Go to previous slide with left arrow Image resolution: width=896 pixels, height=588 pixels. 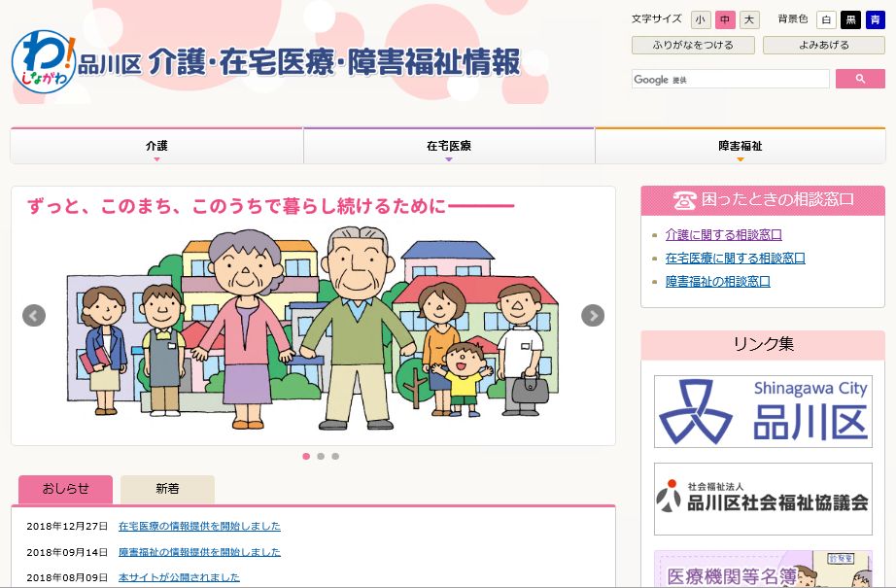tap(34, 316)
